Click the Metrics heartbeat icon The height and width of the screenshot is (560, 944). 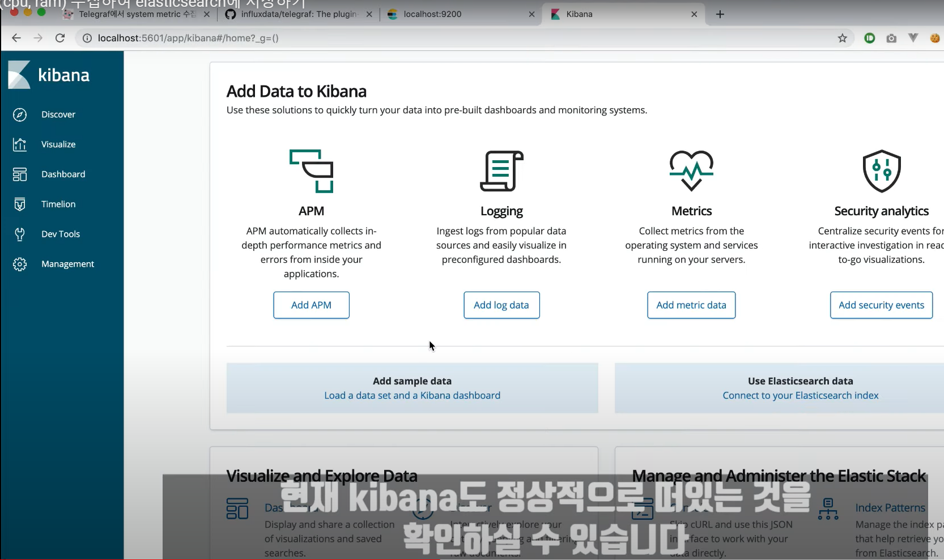pyautogui.click(x=691, y=171)
